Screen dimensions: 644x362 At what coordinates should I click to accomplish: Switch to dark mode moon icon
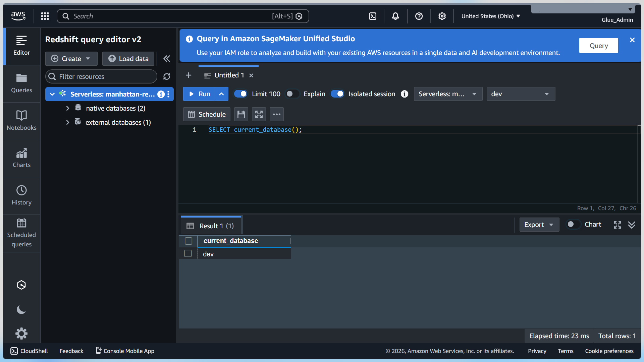coord(21,309)
